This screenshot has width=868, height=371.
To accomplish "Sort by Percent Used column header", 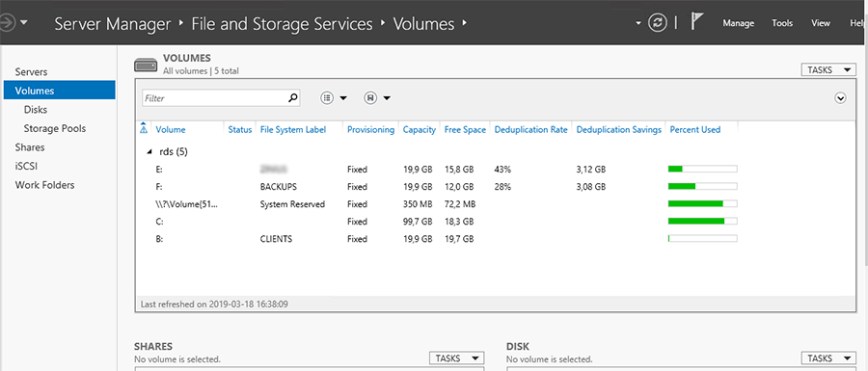I will pyautogui.click(x=695, y=129).
